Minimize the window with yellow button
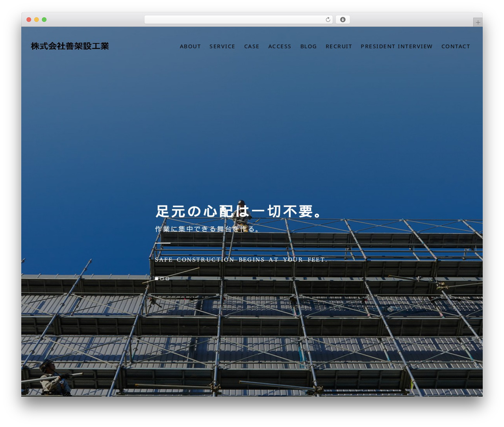 click(36, 20)
